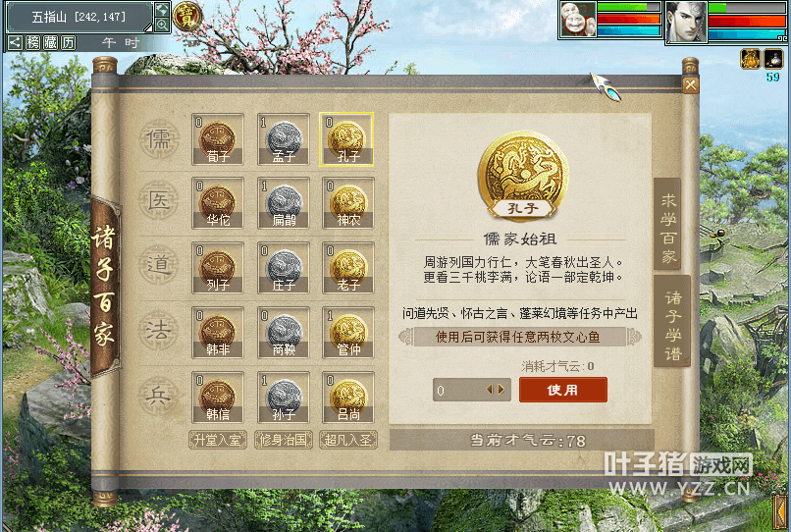Select the 荀子 bronze coin
Viewport: 791px width, 532px height.
pyautogui.click(x=218, y=139)
